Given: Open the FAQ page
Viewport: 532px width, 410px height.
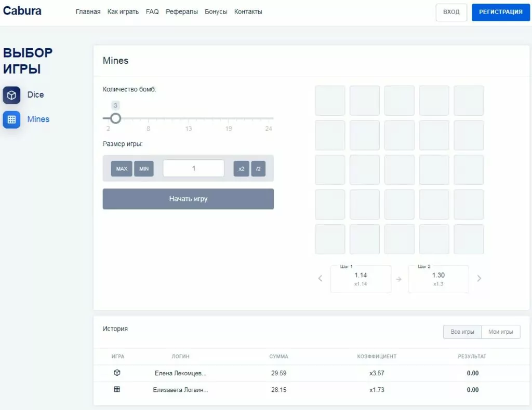Looking at the screenshot, I should (152, 12).
